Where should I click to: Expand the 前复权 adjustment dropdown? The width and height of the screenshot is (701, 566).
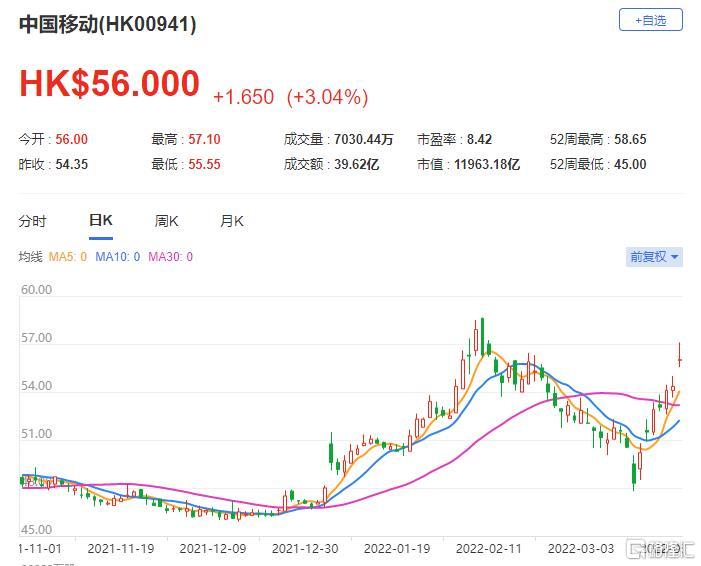tap(654, 257)
